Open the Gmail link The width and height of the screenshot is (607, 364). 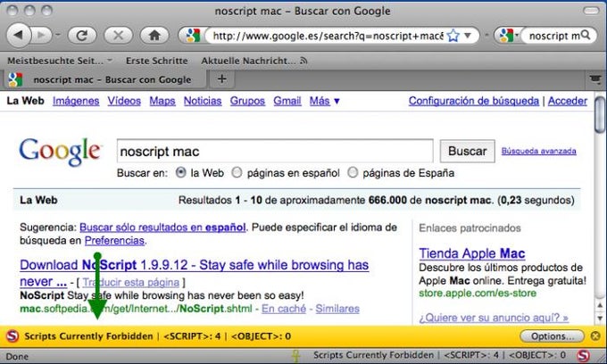(287, 101)
